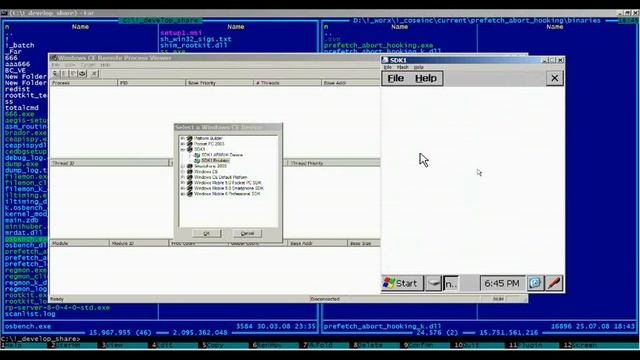Select setup1.msi in the Far left panel
The width and height of the screenshot is (640, 360).
(x=181, y=33)
